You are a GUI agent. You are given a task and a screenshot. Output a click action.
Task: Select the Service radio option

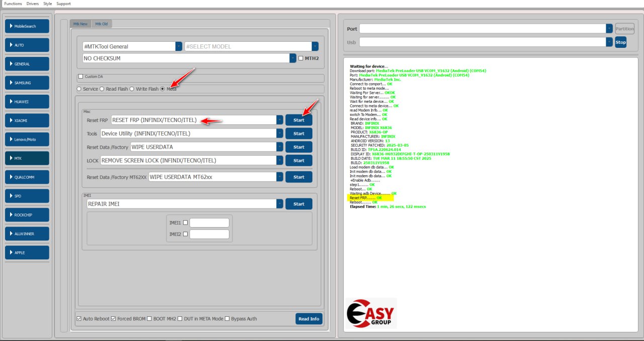tap(79, 89)
